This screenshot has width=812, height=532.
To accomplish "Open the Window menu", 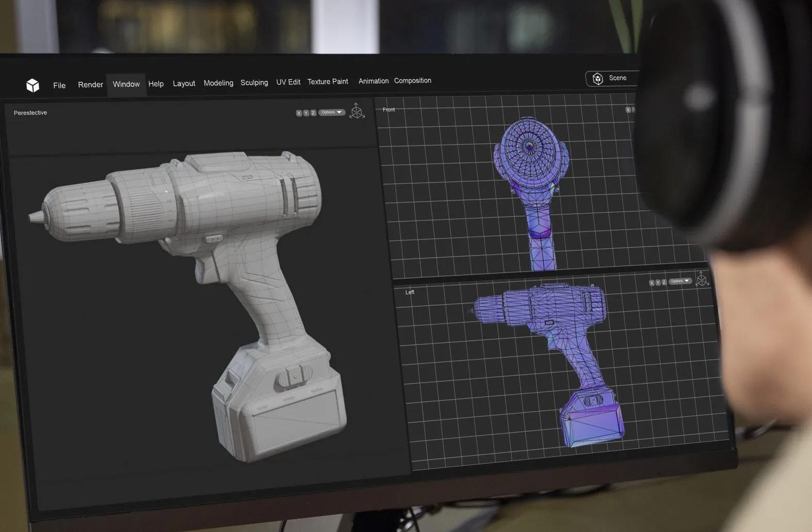I will pyautogui.click(x=126, y=84).
